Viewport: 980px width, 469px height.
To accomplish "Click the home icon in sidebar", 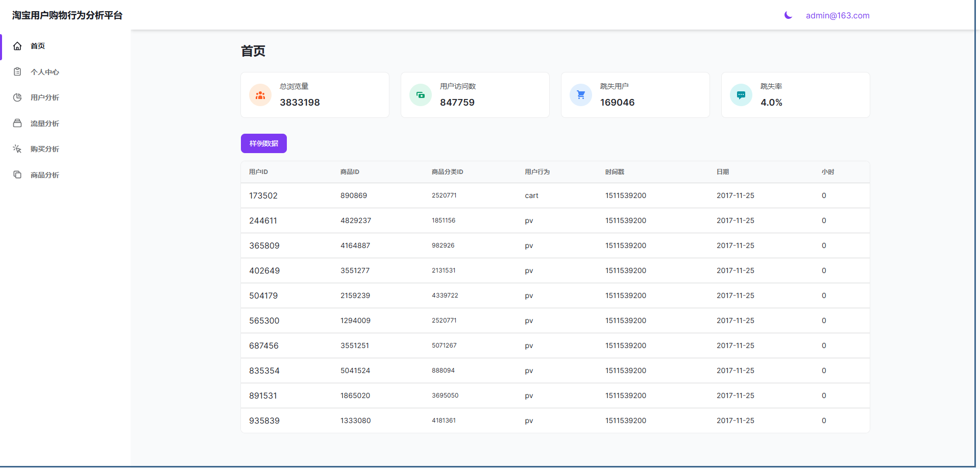I will tap(17, 46).
